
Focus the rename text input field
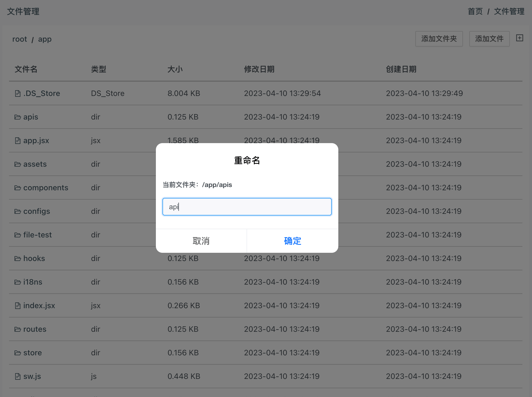point(247,207)
